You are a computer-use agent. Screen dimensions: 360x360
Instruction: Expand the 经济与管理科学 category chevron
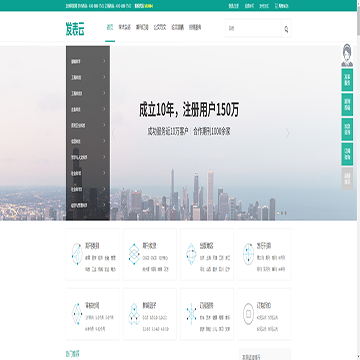pyautogui.click(x=104, y=205)
